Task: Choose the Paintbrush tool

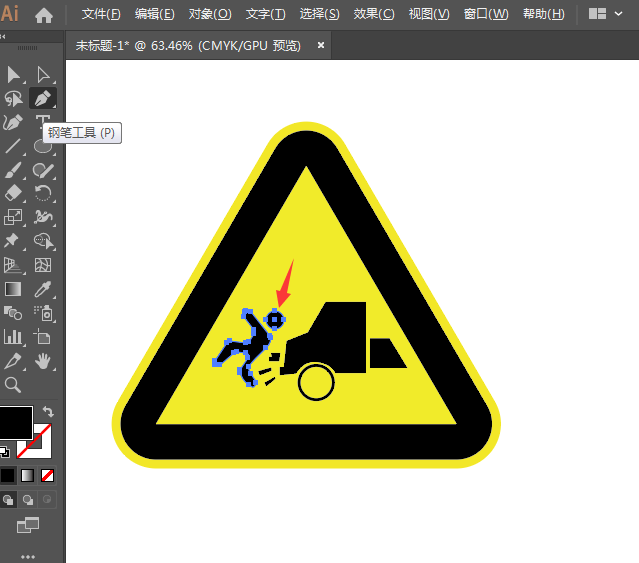Action: coord(13,170)
